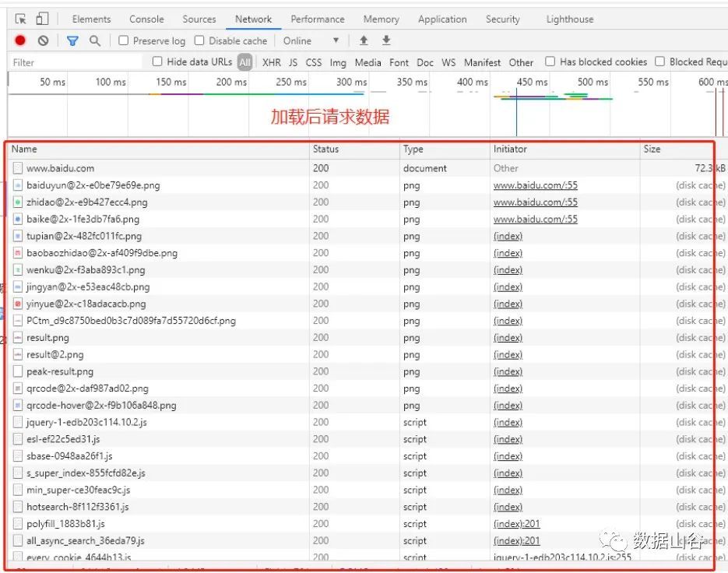This screenshot has width=728, height=573.
Task: Select request min_super-ce30feac9c.js
Action: [x=78, y=490]
